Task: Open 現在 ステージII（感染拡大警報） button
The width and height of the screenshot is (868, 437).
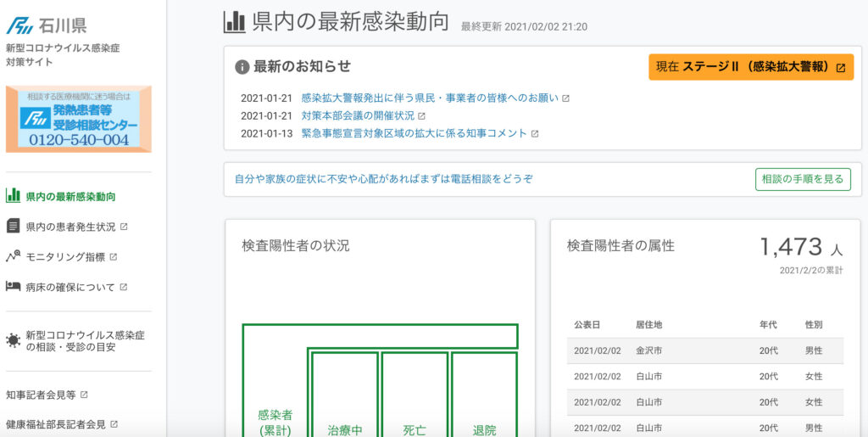Action: [751, 67]
